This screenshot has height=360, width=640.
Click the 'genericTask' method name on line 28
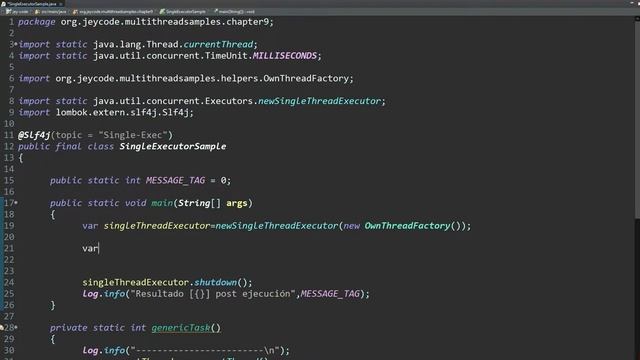[181, 328]
